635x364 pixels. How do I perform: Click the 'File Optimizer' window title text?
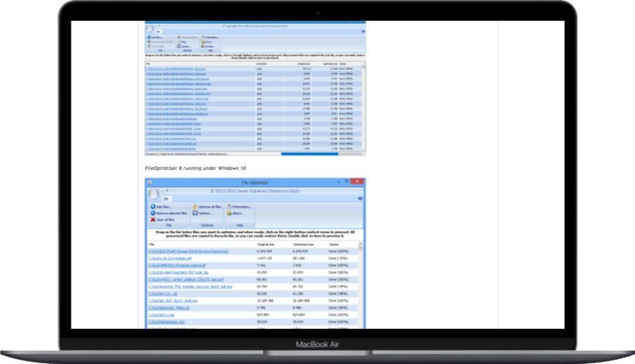[x=254, y=183]
